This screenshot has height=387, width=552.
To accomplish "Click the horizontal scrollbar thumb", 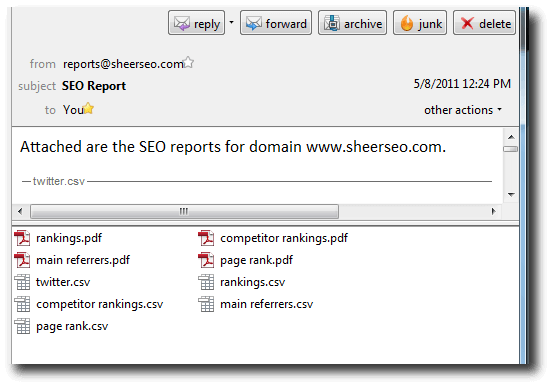I will pos(184,211).
